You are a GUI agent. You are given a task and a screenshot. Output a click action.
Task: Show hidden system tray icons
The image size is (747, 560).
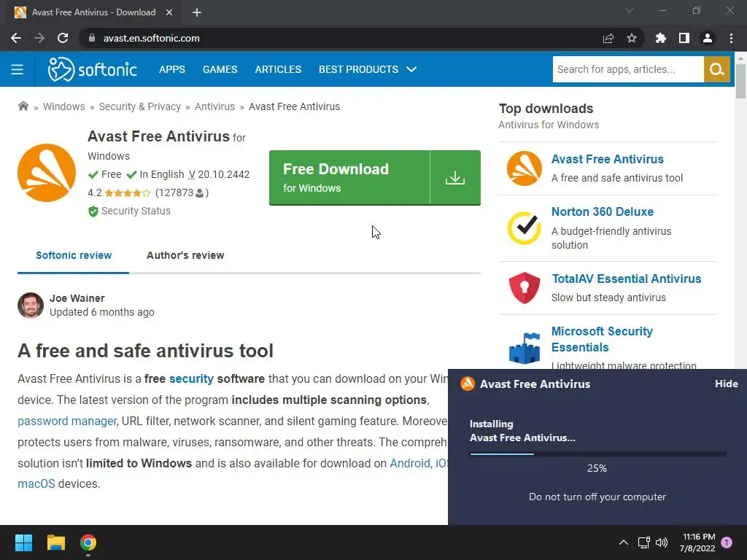[x=623, y=542]
